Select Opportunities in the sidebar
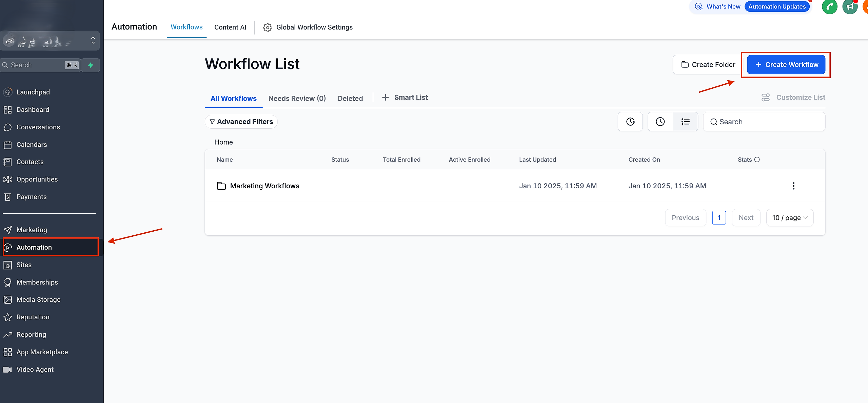This screenshot has width=868, height=403. 37,179
